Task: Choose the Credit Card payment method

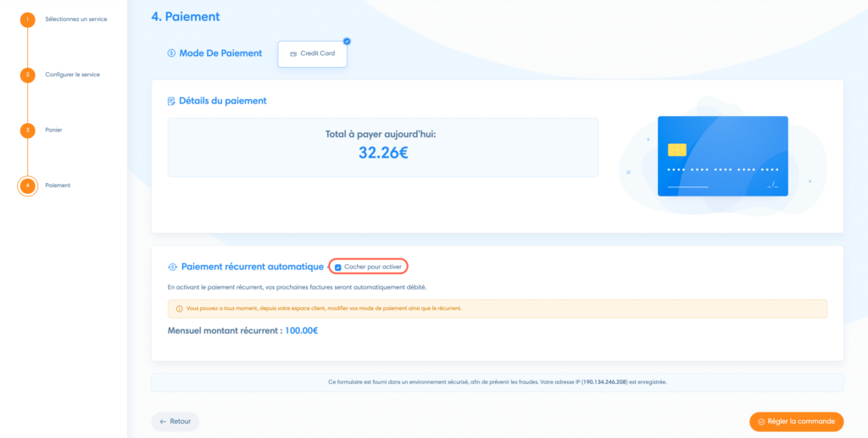Action: click(312, 54)
